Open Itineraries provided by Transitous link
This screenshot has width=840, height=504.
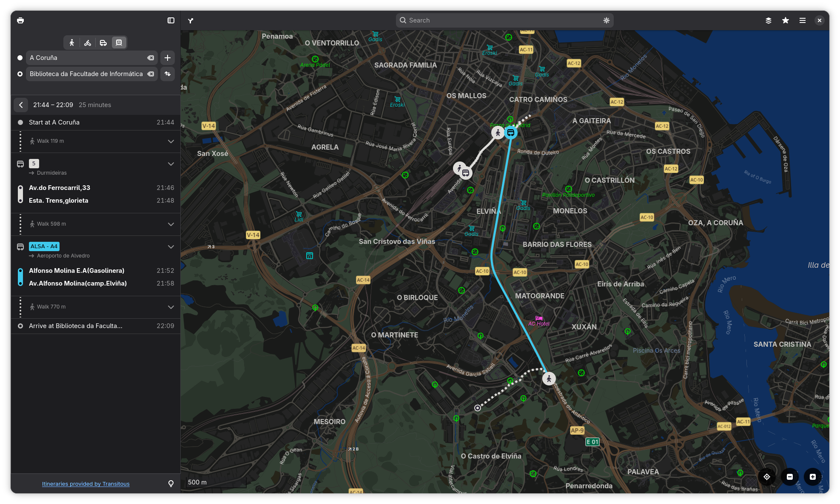pyautogui.click(x=85, y=484)
